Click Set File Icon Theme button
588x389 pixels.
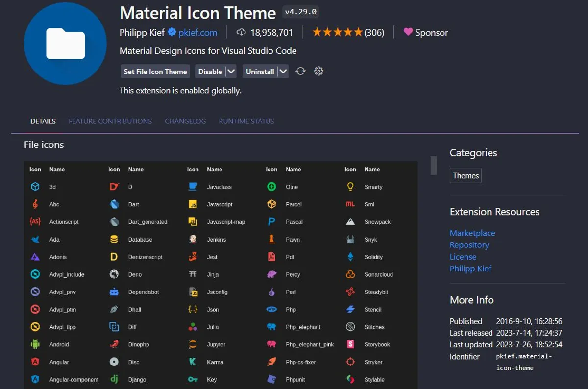click(x=155, y=72)
